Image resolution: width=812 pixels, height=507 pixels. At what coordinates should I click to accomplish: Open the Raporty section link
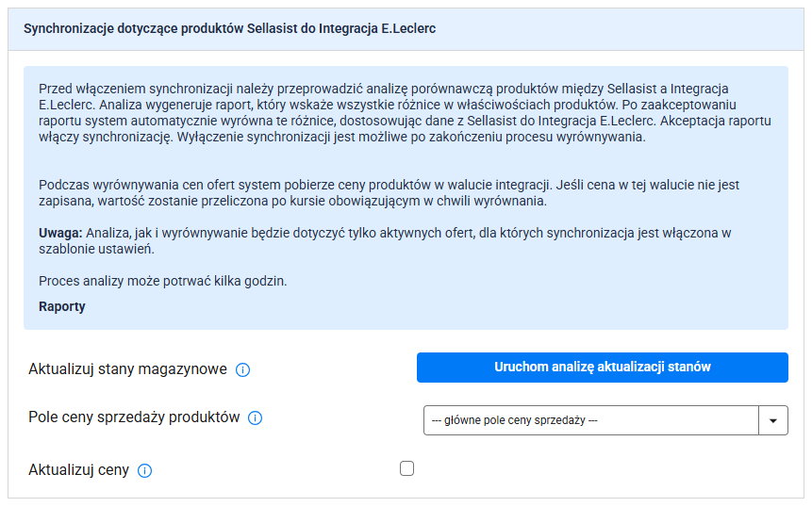click(x=62, y=306)
